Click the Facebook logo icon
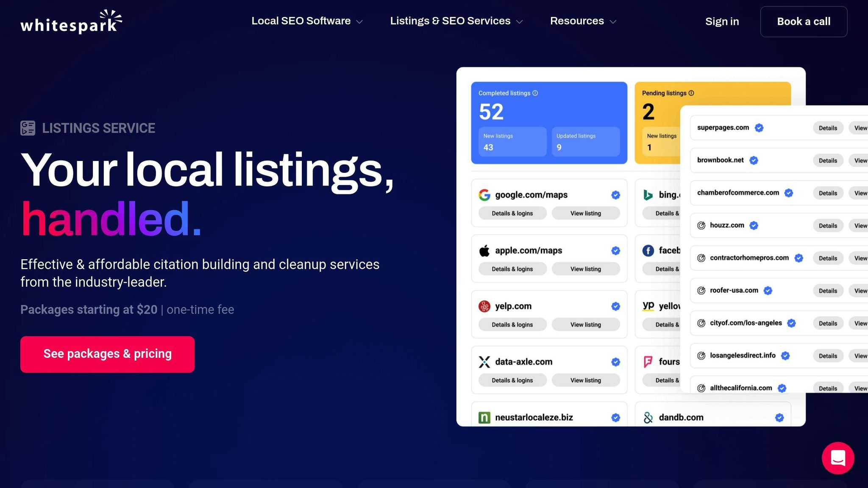Image resolution: width=868 pixels, height=488 pixels. (x=648, y=251)
